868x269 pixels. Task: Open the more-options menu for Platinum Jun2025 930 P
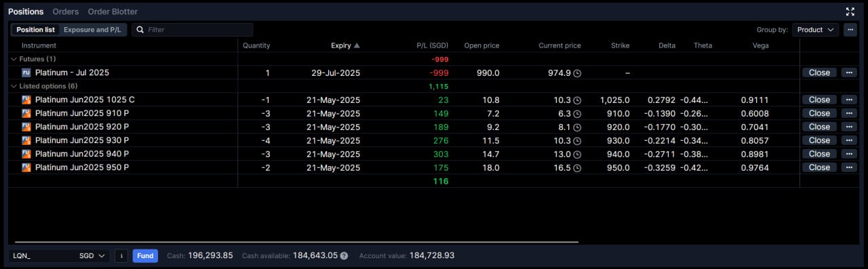[849, 140]
